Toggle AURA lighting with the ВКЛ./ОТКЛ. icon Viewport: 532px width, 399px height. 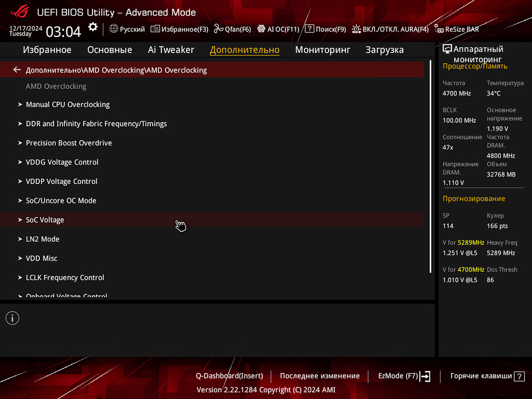point(356,29)
